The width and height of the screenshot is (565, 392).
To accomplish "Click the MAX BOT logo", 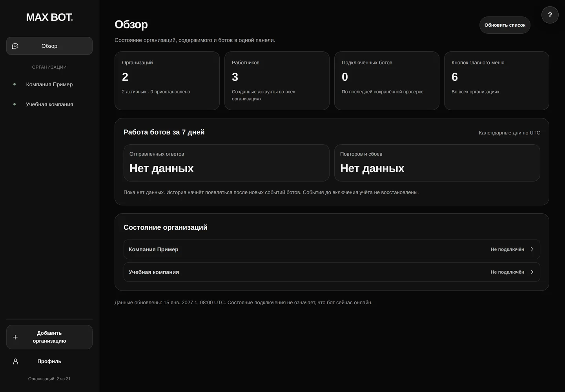I will (x=49, y=17).
